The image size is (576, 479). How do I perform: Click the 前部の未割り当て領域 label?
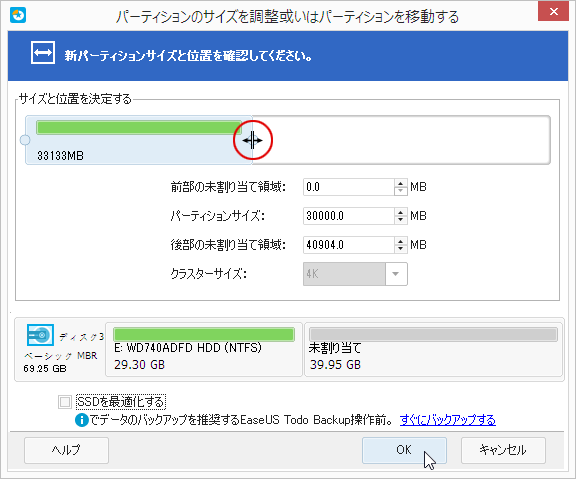tap(228, 187)
